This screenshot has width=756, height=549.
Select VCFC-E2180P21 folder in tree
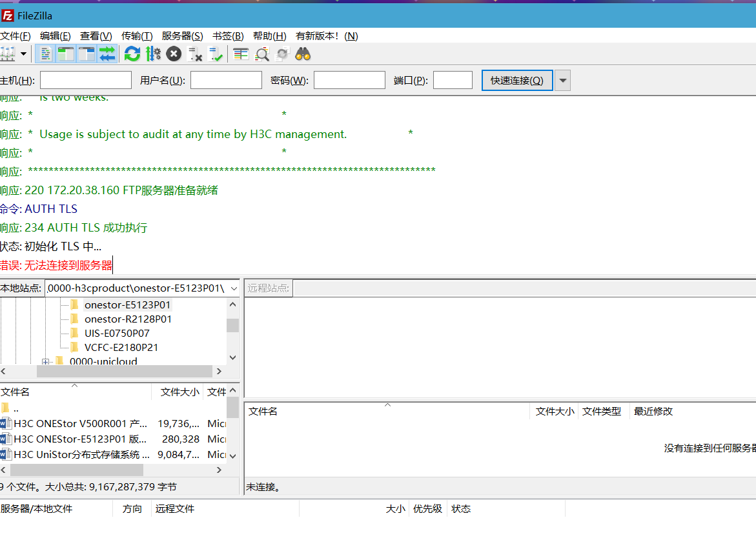[x=121, y=347]
